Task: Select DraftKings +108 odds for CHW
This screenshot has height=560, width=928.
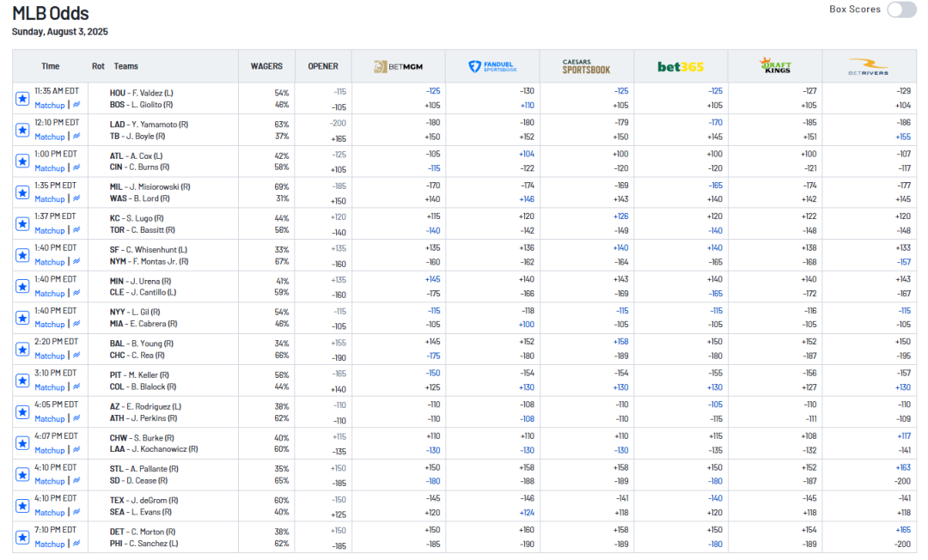Action: pyautogui.click(x=809, y=435)
